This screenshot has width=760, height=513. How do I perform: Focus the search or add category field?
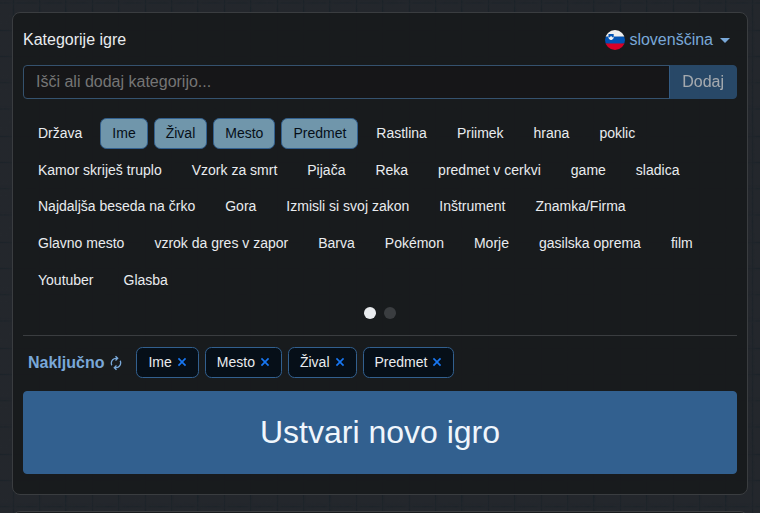click(x=346, y=82)
